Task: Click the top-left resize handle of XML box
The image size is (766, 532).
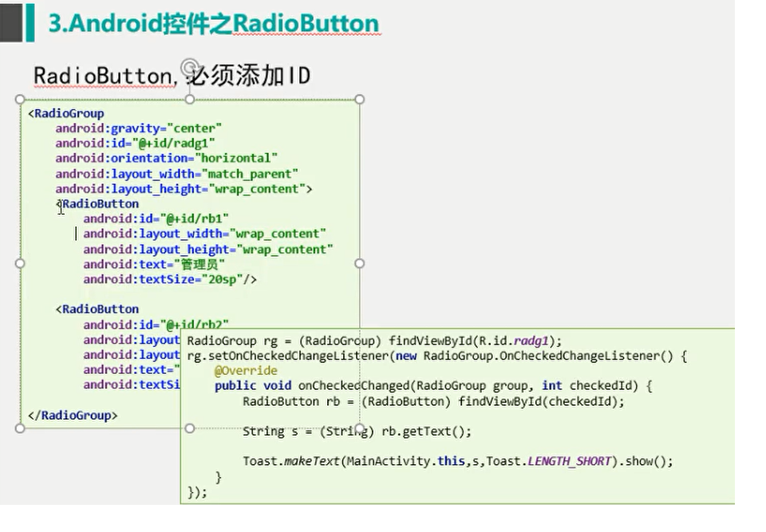Action: 19,100
